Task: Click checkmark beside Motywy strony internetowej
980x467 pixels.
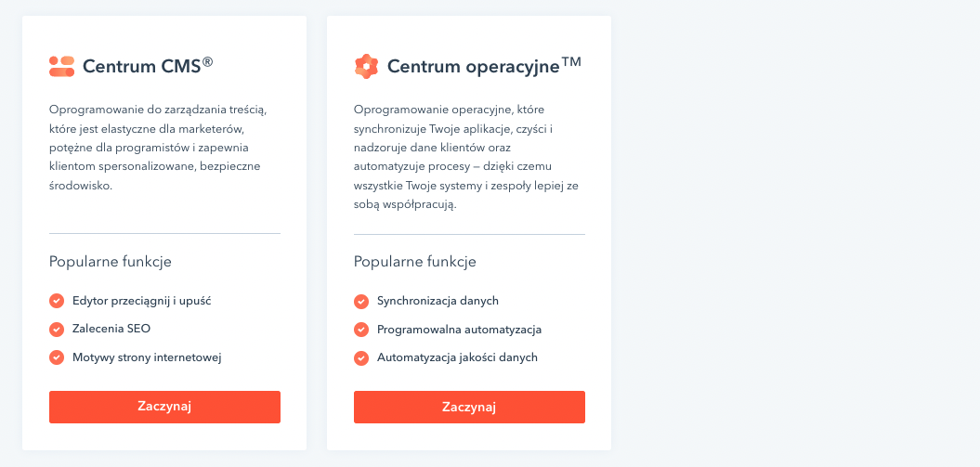Action: pos(57,357)
